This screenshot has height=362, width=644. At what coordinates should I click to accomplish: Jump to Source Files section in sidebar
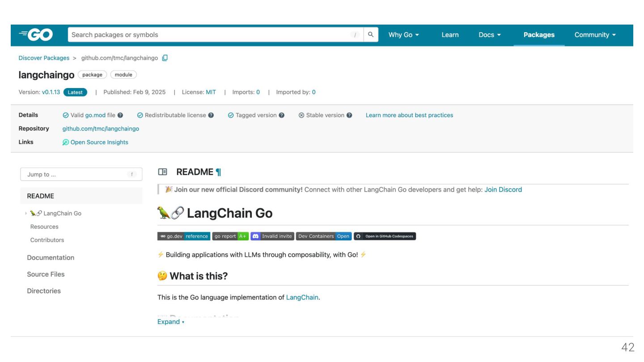point(46,274)
